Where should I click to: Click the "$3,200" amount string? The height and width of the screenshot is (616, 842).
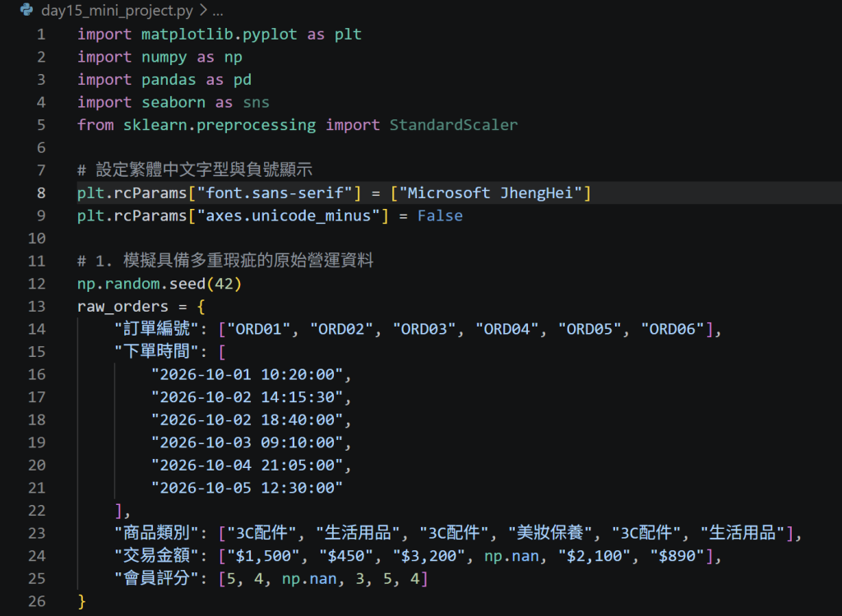coord(429,556)
